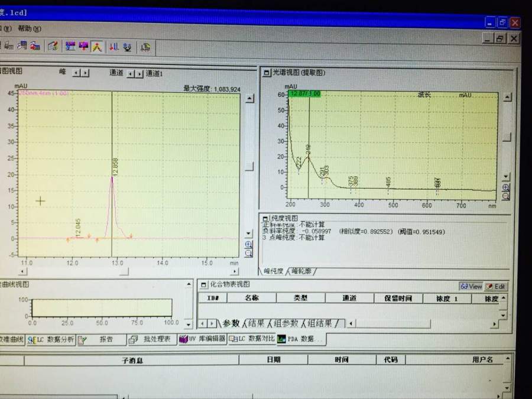
Task: Switch to the 峰纯度 tab
Action: [x=274, y=271]
